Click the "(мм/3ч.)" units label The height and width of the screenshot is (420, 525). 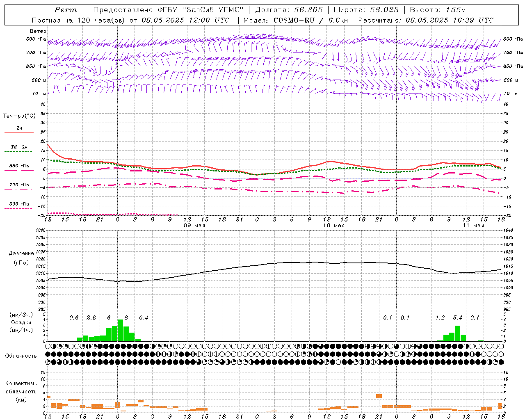point(21,315)
